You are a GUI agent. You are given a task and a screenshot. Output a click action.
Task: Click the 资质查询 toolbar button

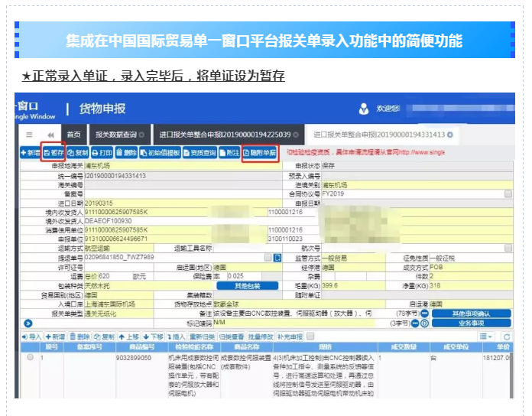(199, 153)
